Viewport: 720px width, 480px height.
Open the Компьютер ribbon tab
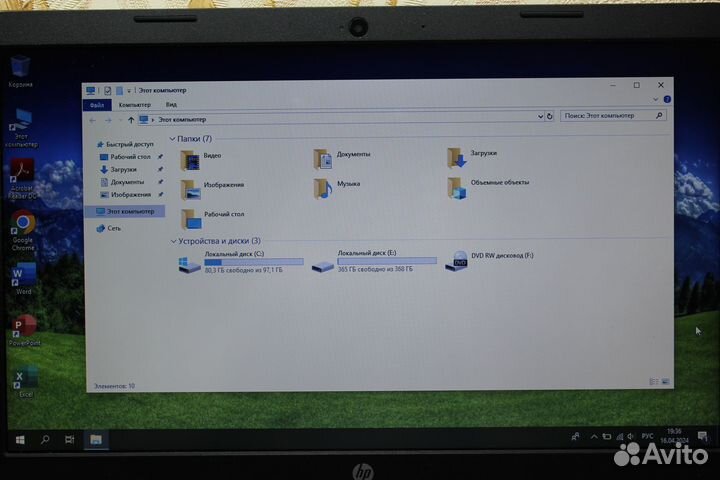135,105
